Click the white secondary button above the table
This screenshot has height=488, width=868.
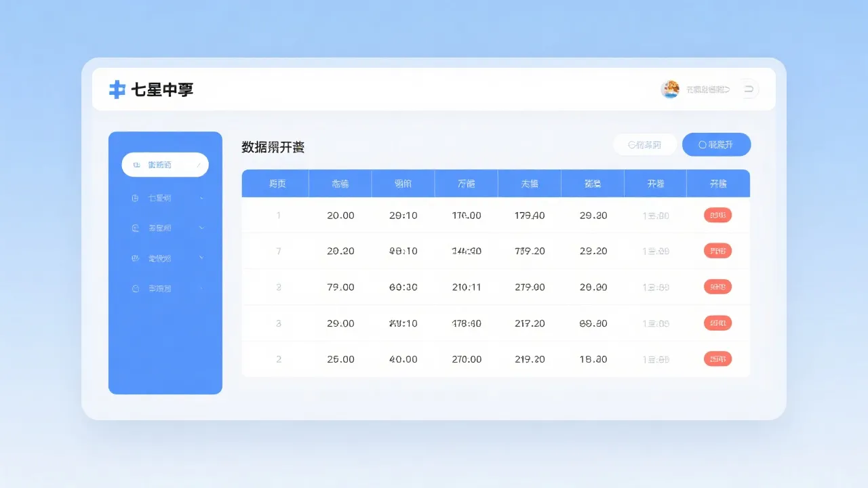644,144
